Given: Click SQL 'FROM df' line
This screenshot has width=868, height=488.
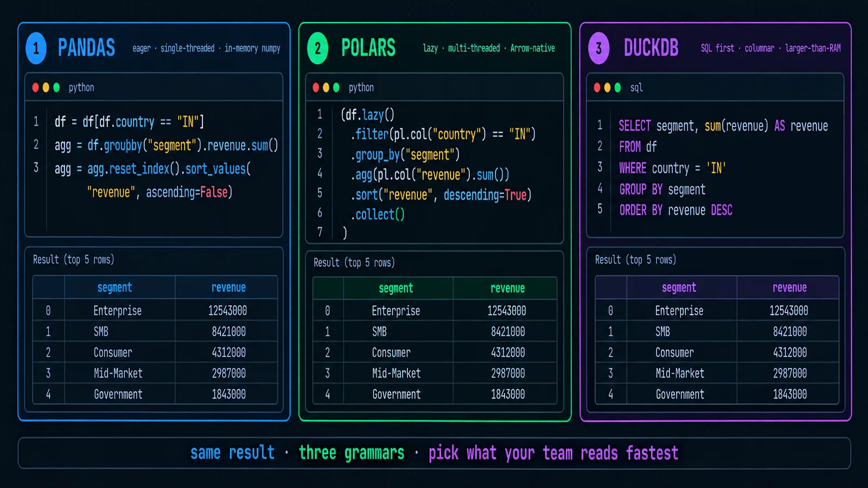Looking at the screenshot, I should pyautogui.click(x=637, y=146).
